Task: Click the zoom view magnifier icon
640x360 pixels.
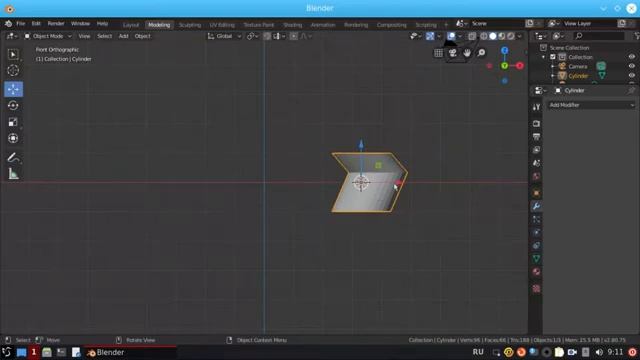Action: tap(482, 53)
